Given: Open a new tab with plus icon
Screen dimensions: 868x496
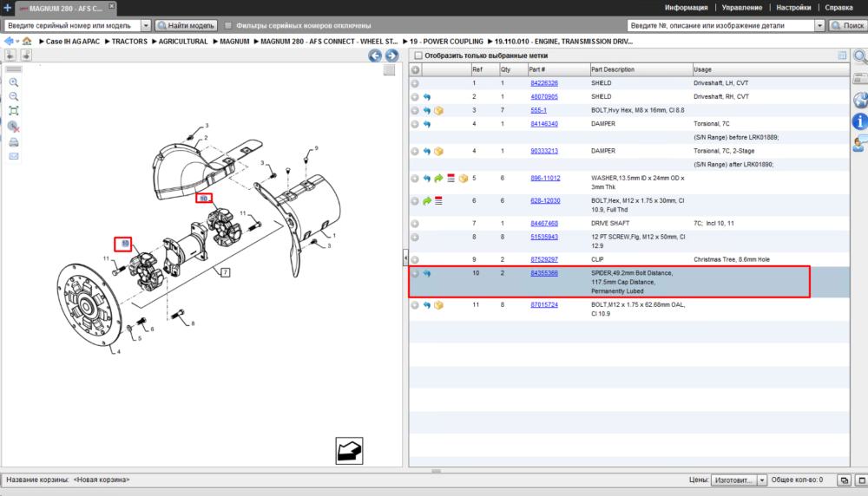Looking at the screenshot, I should point(7,8).
